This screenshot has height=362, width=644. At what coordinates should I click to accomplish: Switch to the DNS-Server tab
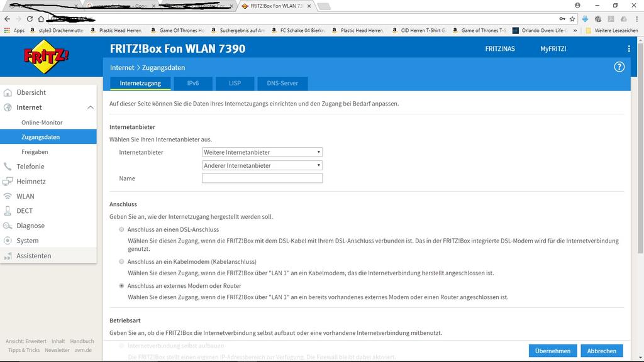click(282, 83)
